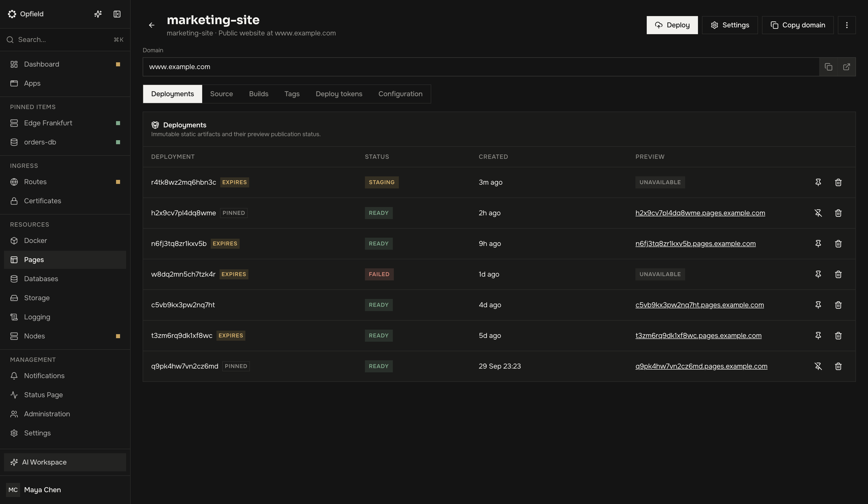Open Dashboard in the sidebar
Screen dimensions: 868x504
(x=65, y=64)
